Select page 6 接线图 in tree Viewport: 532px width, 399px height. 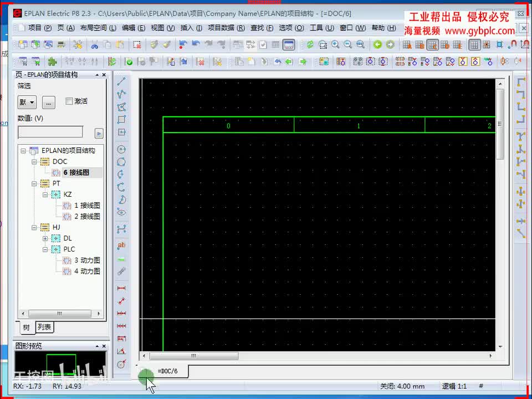[x=76, y=173]
